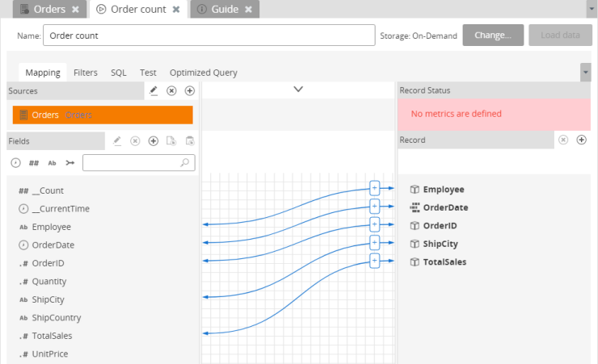Open the Optimized Query tab
This screenshot has height=364, width=598.
pos(204,73)
